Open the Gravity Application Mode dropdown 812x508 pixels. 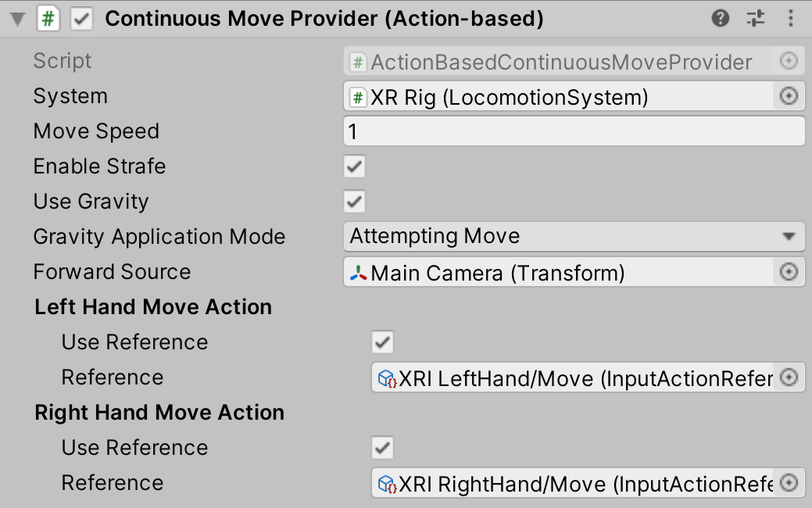point(574,236)
